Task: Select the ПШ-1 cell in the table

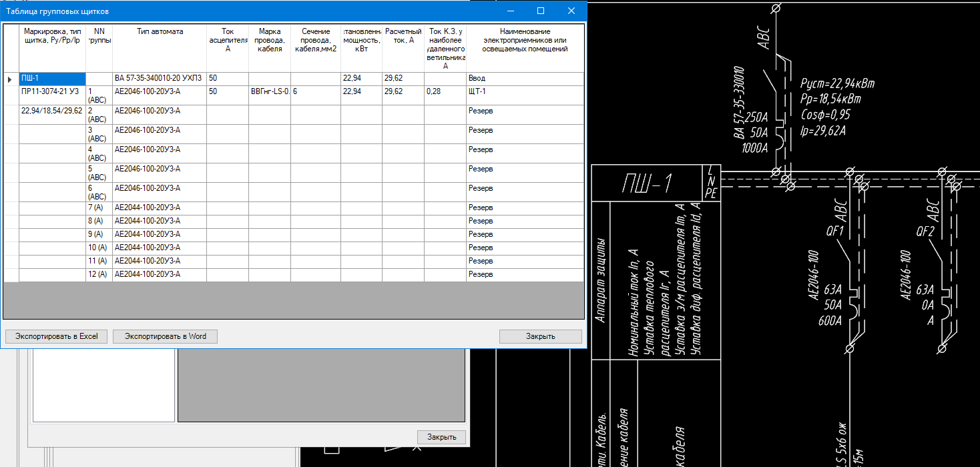Action: 52,79
